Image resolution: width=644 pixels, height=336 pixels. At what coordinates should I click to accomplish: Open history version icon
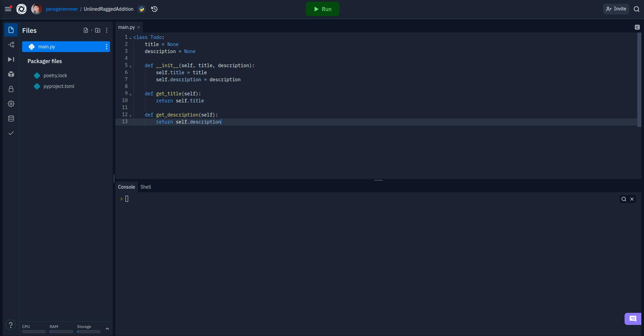click(x=154, y=9)
